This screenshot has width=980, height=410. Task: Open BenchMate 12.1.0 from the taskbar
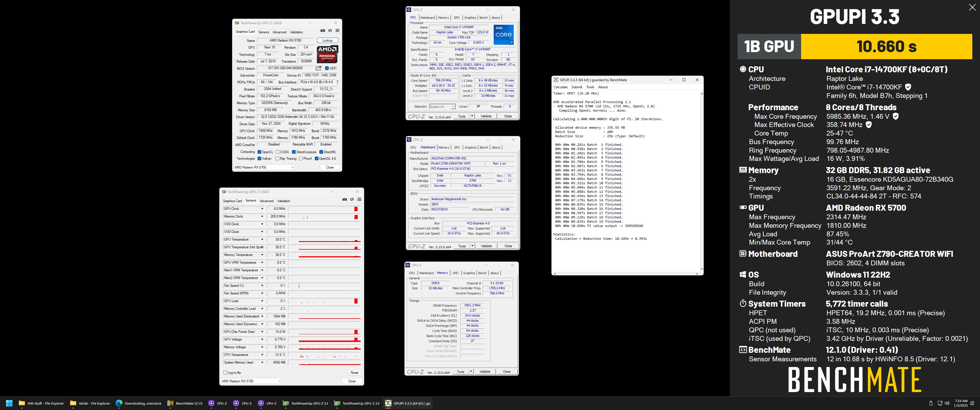click(185, 403)
